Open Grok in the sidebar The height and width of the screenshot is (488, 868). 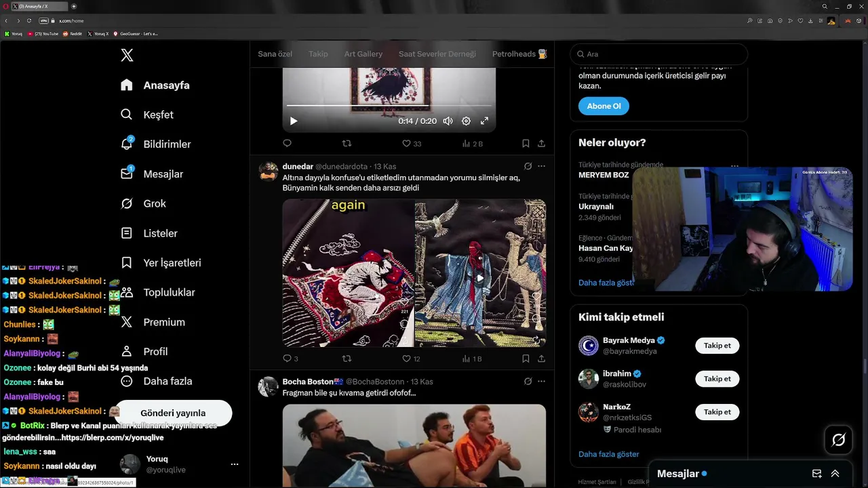click(143, 203)
